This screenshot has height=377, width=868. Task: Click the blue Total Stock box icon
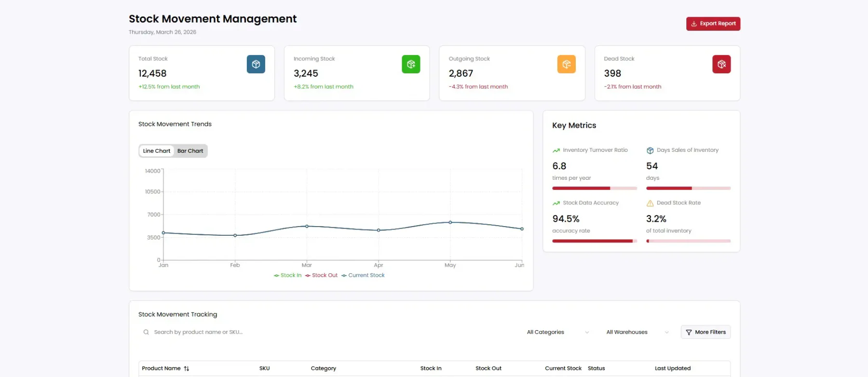(x=256, y=64)
